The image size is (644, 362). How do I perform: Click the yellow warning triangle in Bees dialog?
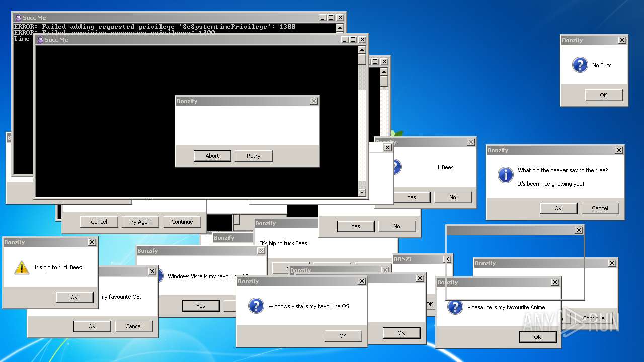22,267
